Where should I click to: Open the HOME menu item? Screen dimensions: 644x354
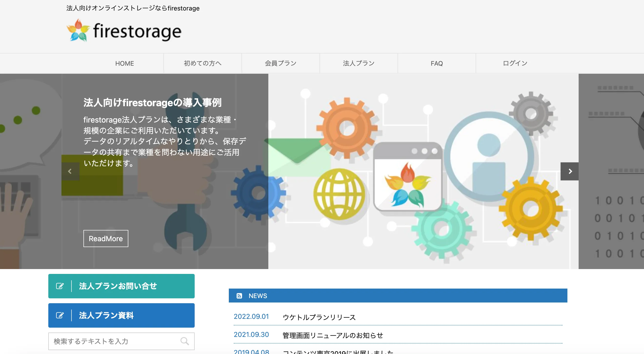click(124, 63)
